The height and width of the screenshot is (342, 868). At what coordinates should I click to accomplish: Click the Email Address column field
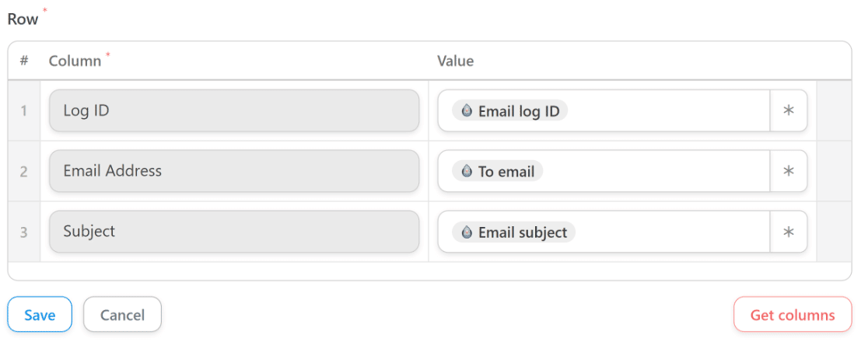point(234,171)
